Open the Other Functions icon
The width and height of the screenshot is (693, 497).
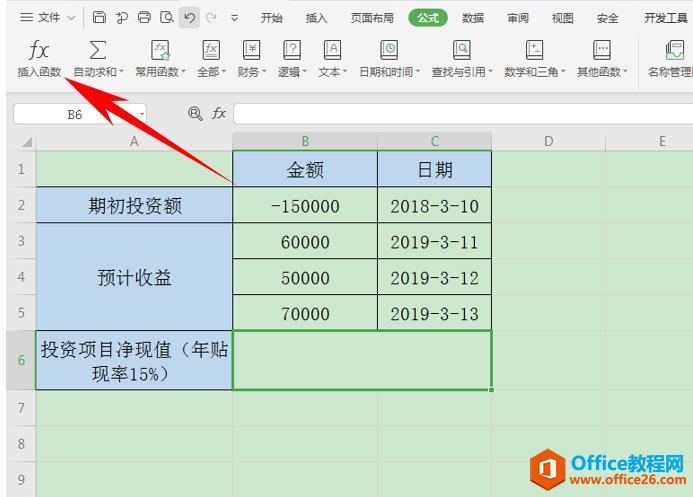(x=602, y=50)
